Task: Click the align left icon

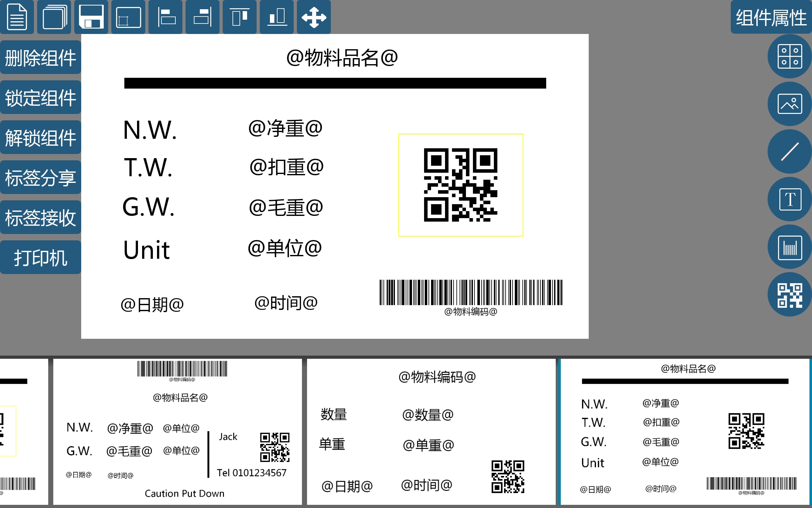Action: pos(166,17)
